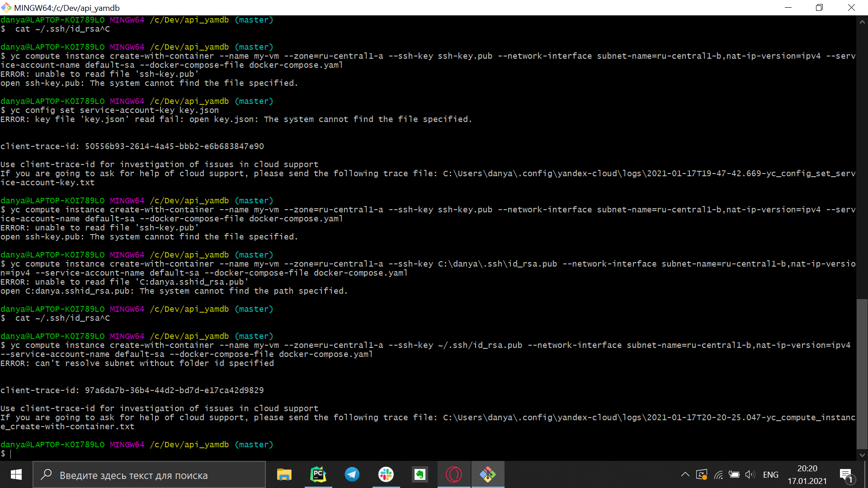Click scrollbar up arrow in terminal

[862, 21]
